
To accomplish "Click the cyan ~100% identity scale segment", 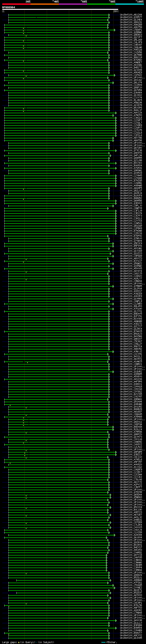I will click(x=130, y=4).
